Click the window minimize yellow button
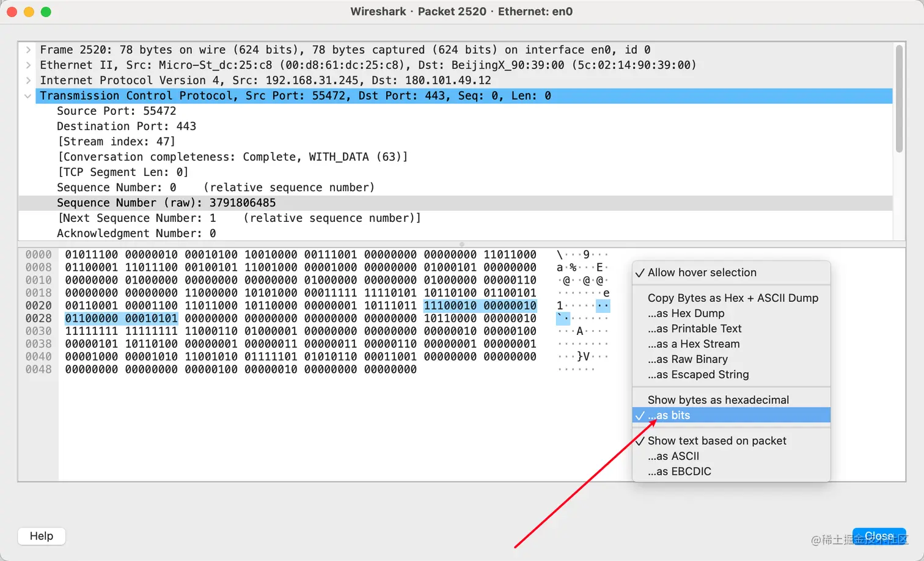Image resolution: width=924 pixels, height=561 pixels. click(29, 12)
